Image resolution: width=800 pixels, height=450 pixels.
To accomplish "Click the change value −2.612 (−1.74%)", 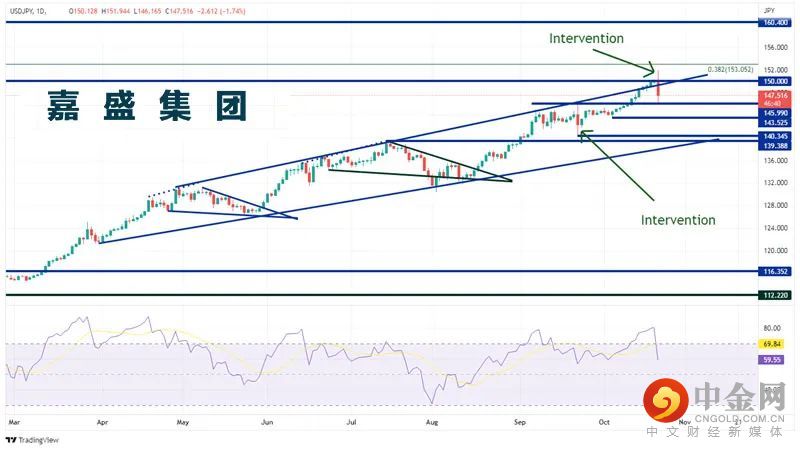I will click(221, 11).
